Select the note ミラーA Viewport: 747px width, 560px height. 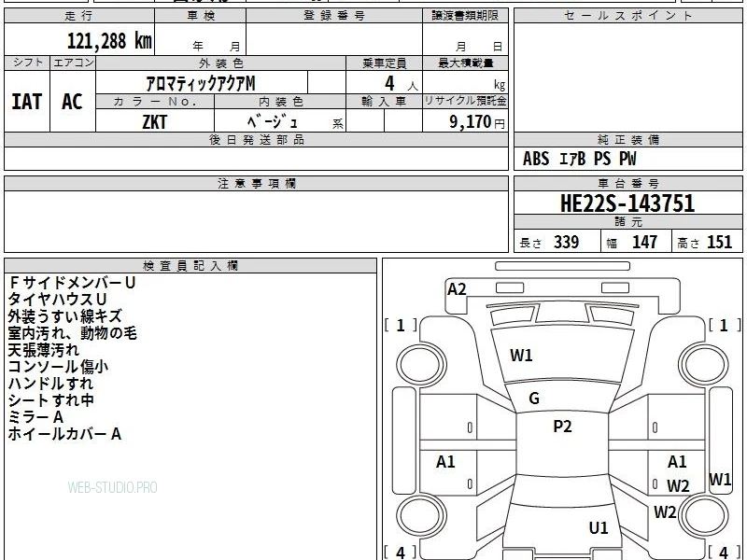35,417
